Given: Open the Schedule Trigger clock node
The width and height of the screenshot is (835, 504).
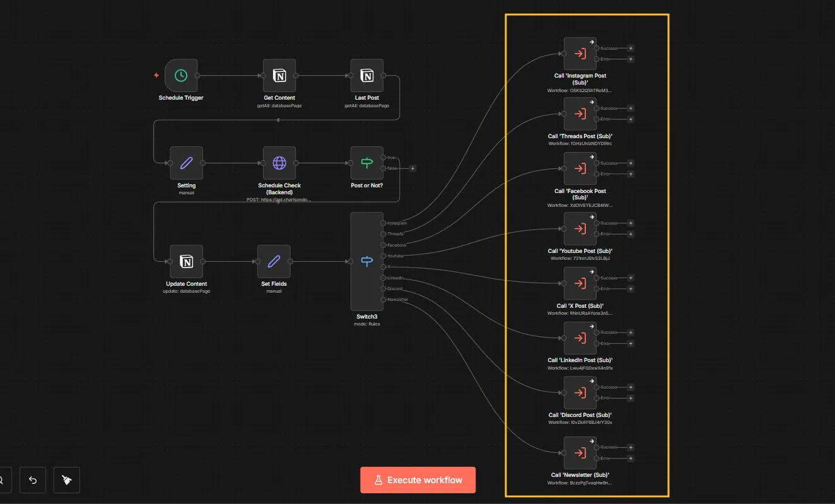Looking at the screenshot, I should tap(180, 75).
